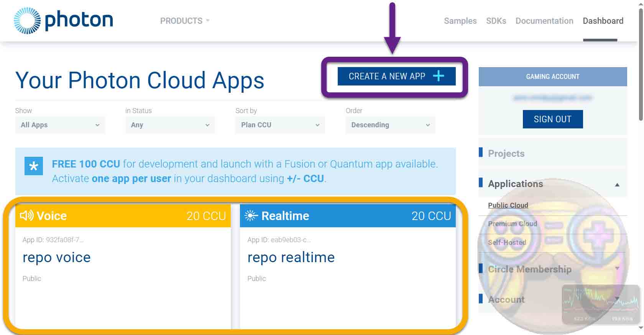Click the Your Photon Cloud Apps heading
This screenshot has width=644, height=335.
pyautogui.click(x=140, y=80)
